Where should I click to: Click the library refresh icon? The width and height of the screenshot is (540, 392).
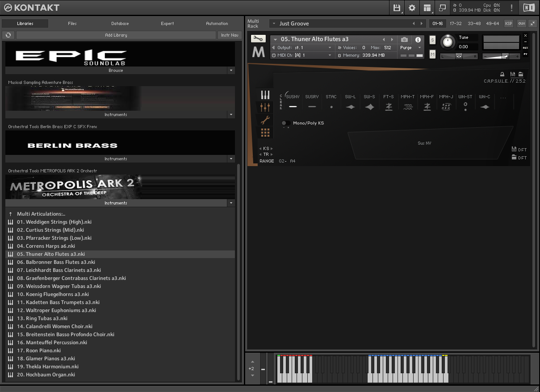click(x=8, y=35)
